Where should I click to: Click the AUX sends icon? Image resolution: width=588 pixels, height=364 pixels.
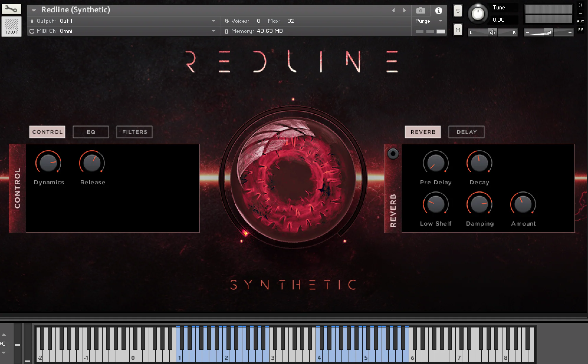coord(580,21)
